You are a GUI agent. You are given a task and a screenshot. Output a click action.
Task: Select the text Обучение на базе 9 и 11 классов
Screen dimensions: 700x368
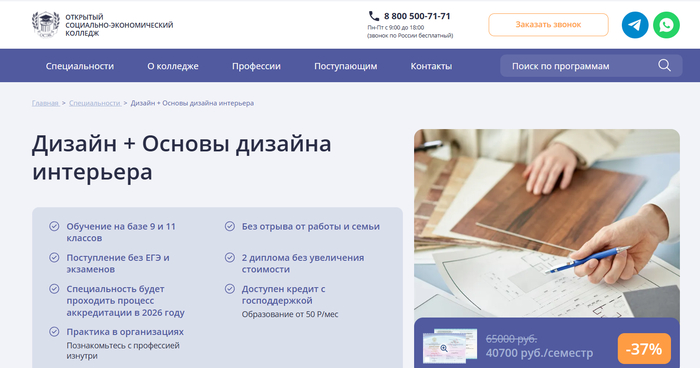tap(121, 232)
